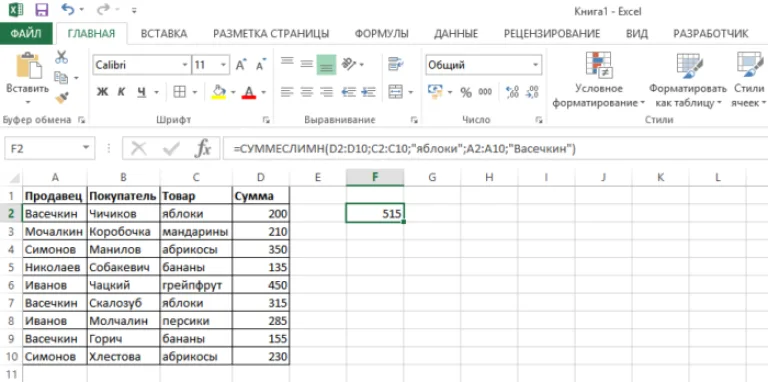Switch to the ФОРМУЛЫ tab
The width and height of the screenshot is (768, 382).
pyautogui.click(x=382, y=33)
